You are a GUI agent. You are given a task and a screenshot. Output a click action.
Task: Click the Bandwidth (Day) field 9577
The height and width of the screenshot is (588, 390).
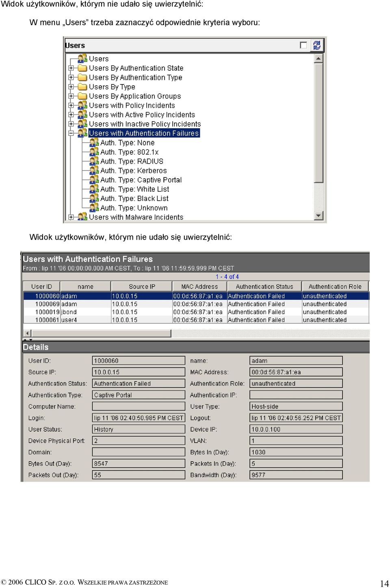pos(296,475)
